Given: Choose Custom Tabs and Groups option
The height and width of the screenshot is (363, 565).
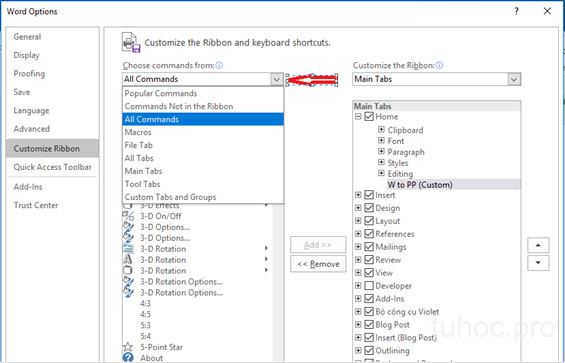Looking at the screenshot, I should click(x=203, y=197).
